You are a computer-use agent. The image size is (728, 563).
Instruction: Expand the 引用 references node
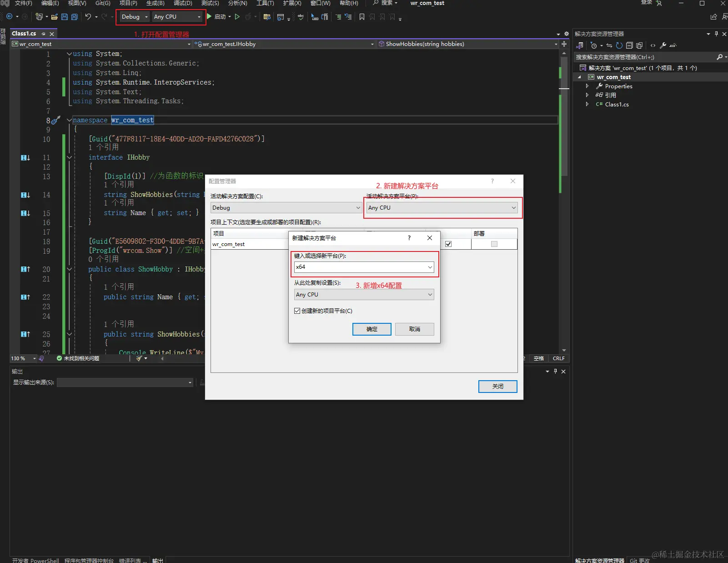pyautogui.click(x=587, y=95)
